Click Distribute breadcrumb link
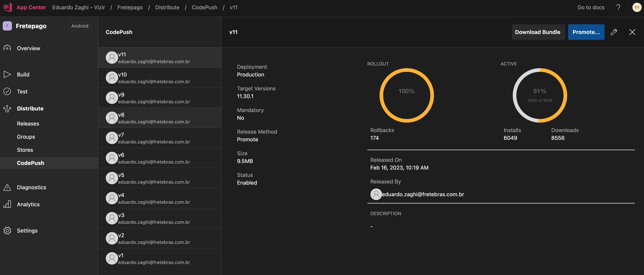 point(167,7)
